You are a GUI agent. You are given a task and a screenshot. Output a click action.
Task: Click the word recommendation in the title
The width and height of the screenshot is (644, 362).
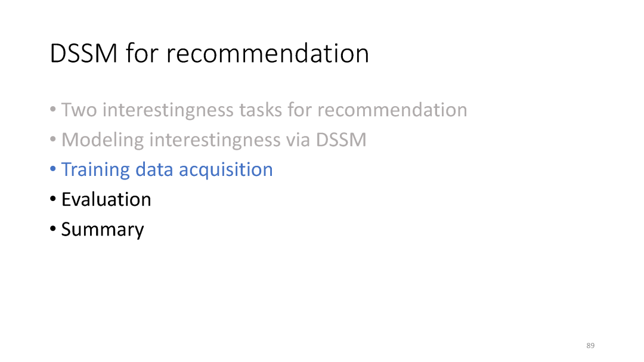coord(267,54)
